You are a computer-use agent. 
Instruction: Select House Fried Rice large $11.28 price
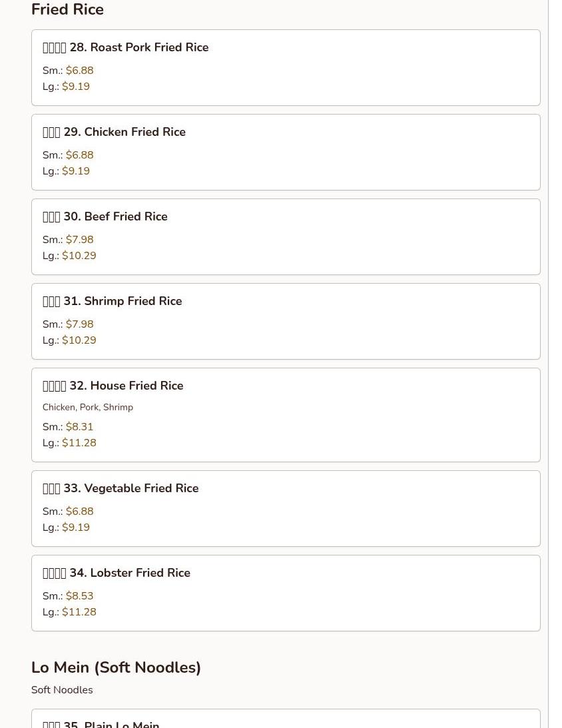[79, 442]
